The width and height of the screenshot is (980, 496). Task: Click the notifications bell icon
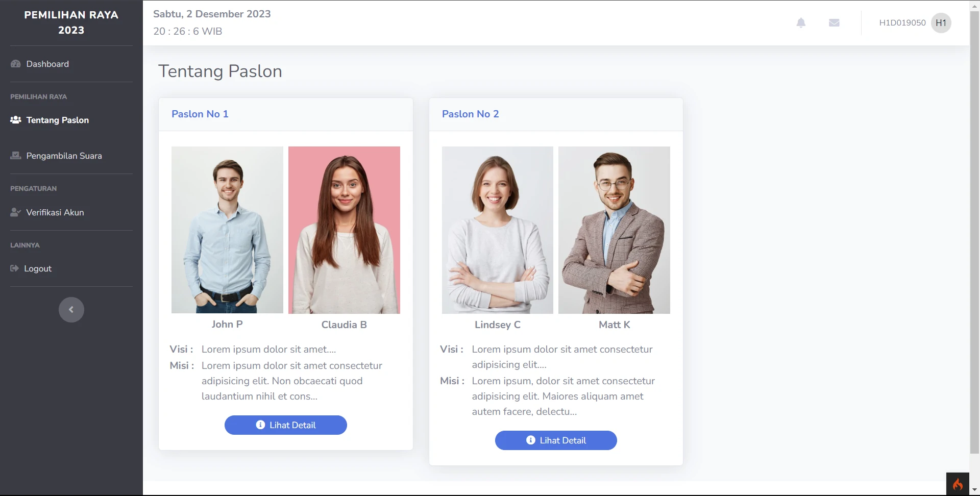click(x=801, y=23)
